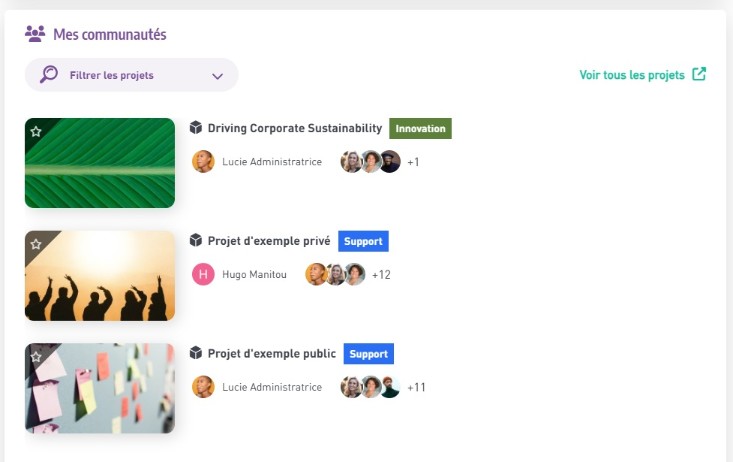This screenshot has height=462, width=733.
Task: Open Voir tous les projets link
Action: pos(632,75)
